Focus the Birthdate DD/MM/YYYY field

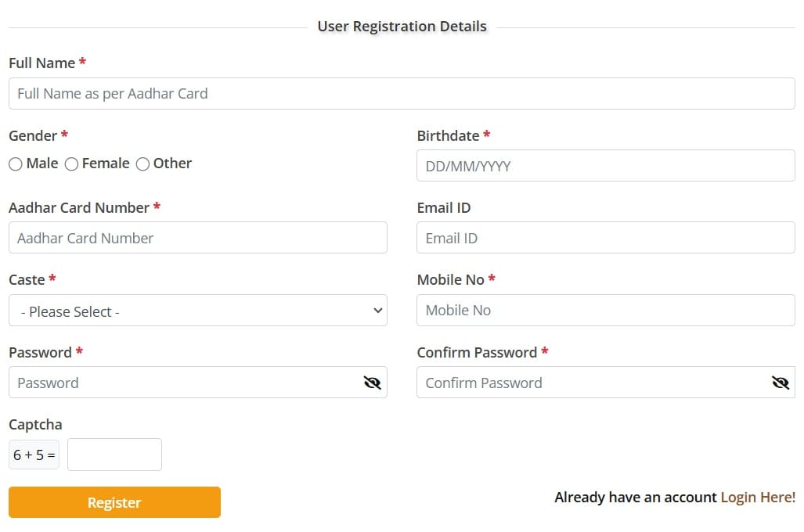coord(605,166)
